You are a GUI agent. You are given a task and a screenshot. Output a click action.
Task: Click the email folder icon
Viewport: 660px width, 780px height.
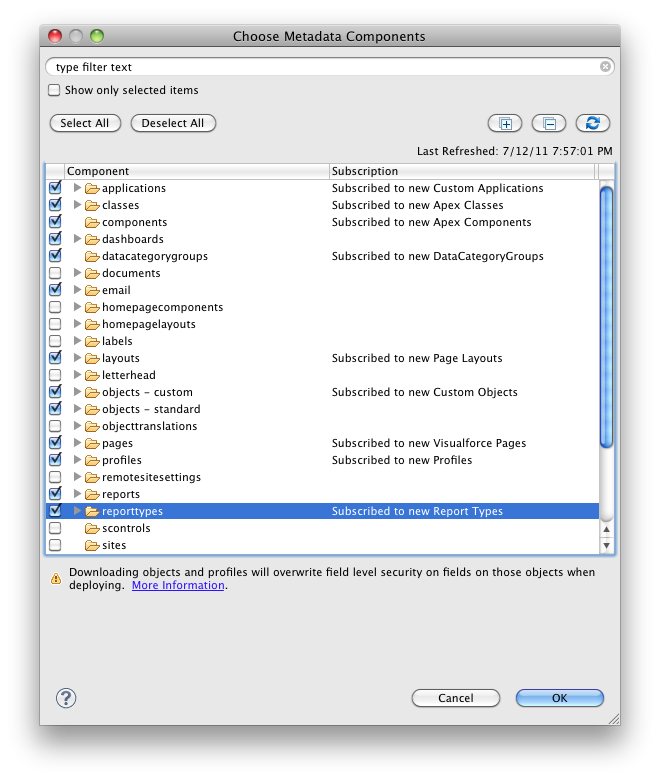[x=92, y=291]
